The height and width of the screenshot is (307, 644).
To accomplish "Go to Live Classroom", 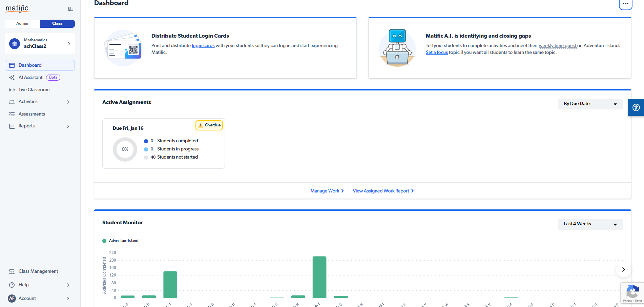I will pyautogui.click(x=34, y=89).
